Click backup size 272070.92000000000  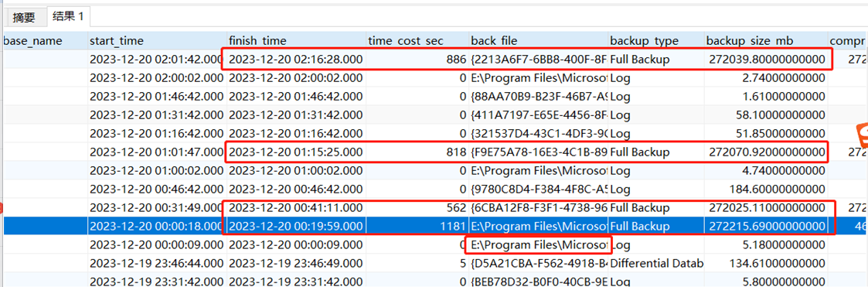(767, 152)
